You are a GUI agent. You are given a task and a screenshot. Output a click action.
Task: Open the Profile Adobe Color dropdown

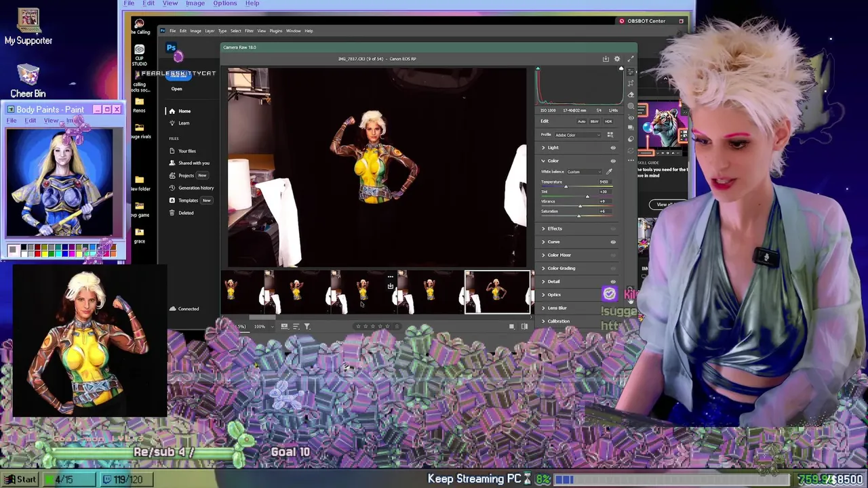pos(578,135)
